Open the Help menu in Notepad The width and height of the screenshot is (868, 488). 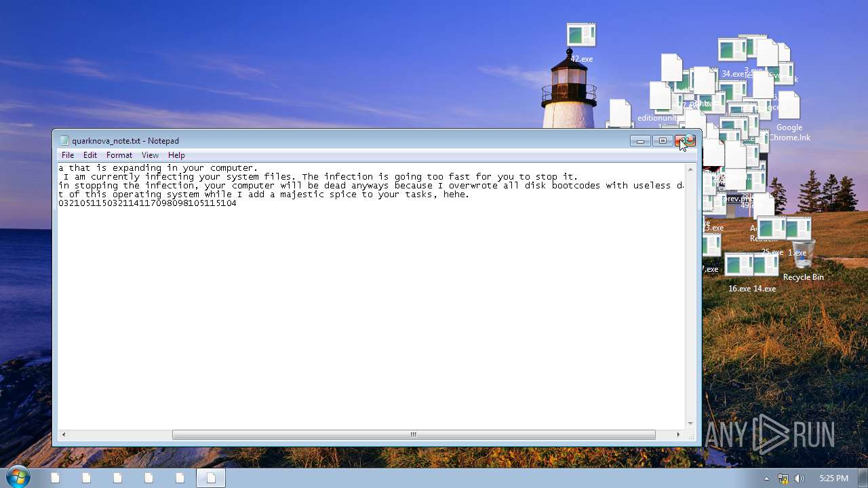click(176, 155)
